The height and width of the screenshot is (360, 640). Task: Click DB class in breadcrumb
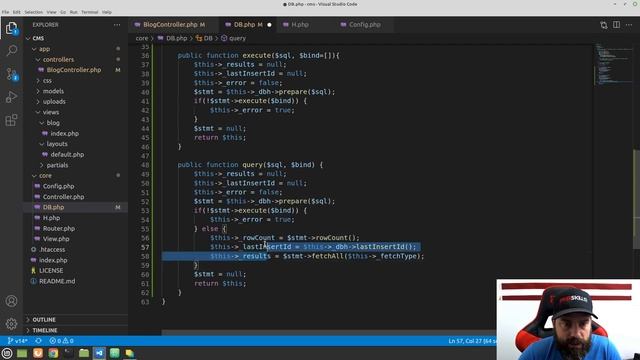click(x=204, y=38)
